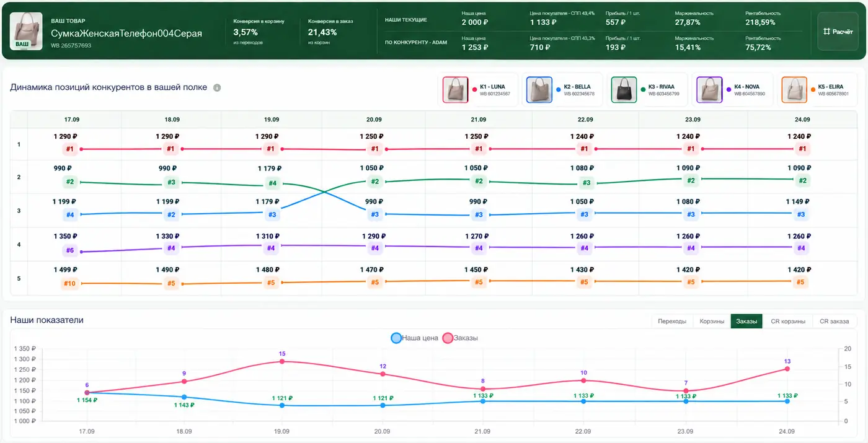Click the article number WB 265757693

tap(71, 46)
